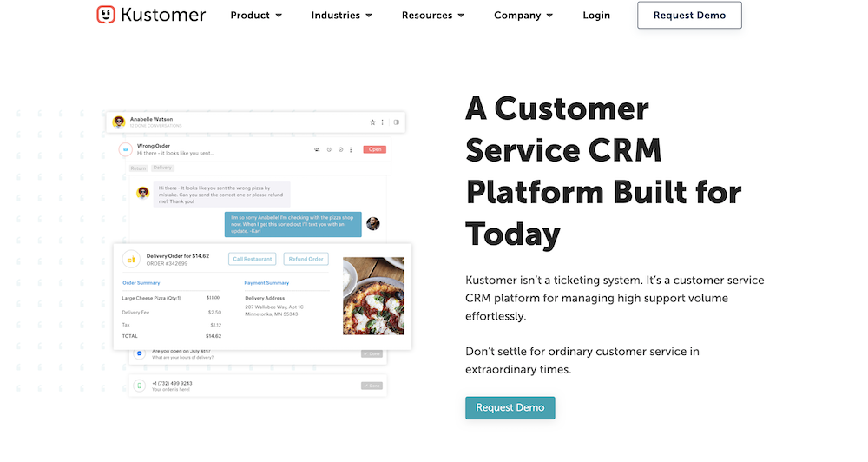Image resolution: width=868 pixels, height=462 pixels.
Task: Click Anabelle Watson's avatar in the header
Action: coord(118,122)
